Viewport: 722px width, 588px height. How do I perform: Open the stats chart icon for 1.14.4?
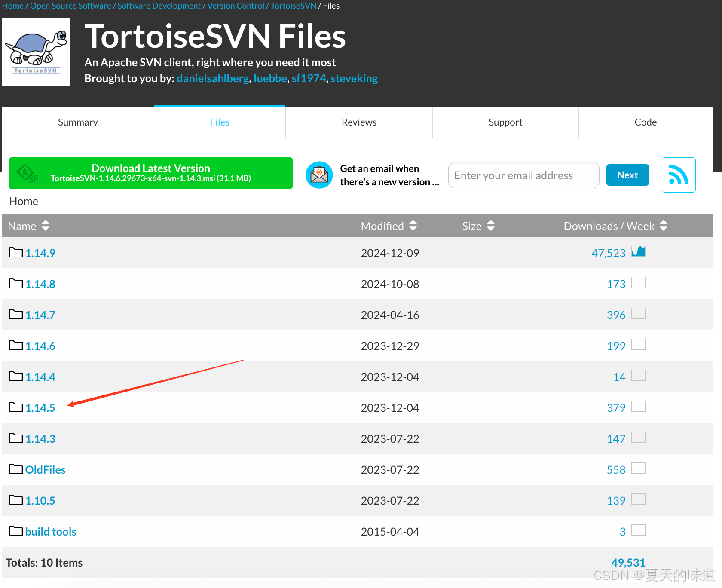pyautogui.click(x=638, y=375)
